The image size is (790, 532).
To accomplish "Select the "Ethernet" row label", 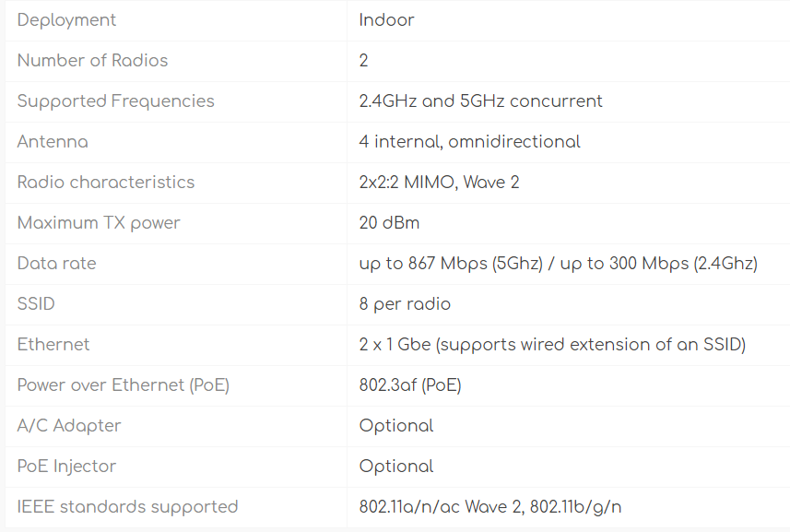I will point(53,345).
